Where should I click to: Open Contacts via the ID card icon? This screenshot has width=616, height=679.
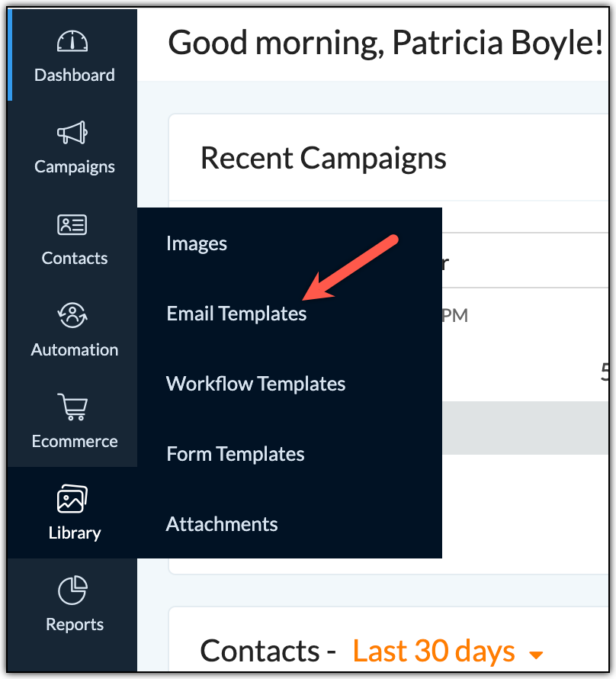(x=74, y=223)
